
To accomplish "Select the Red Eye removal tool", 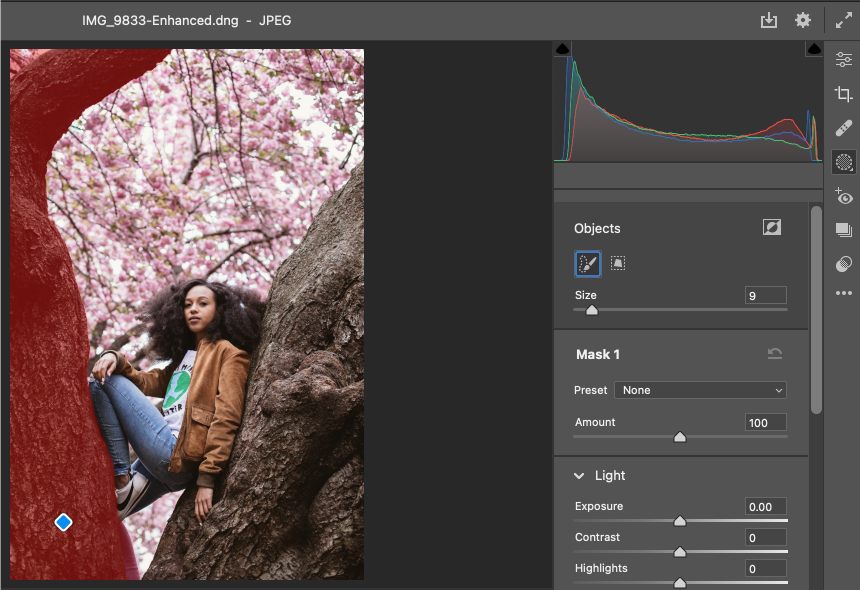I will click(x=843, y=197).
